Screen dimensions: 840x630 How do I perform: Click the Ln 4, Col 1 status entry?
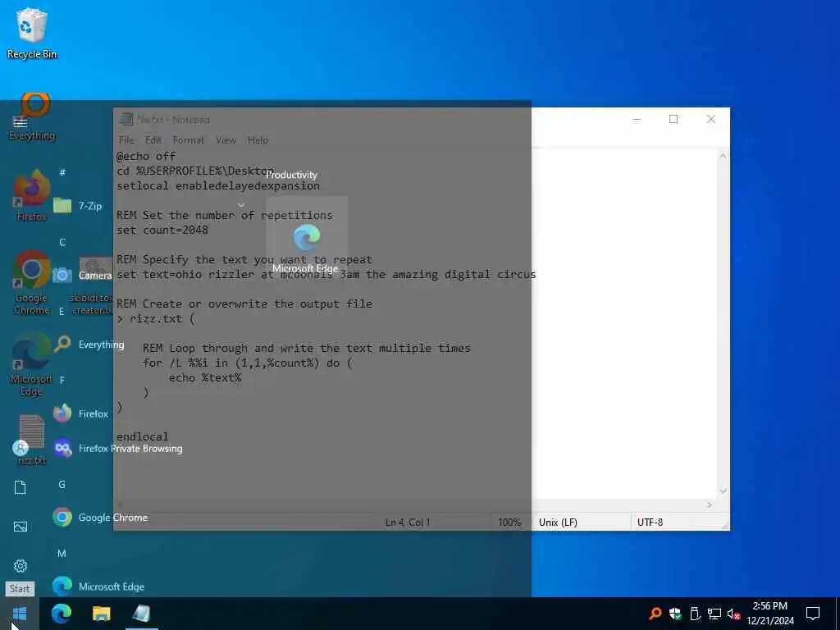click(408, 523)
